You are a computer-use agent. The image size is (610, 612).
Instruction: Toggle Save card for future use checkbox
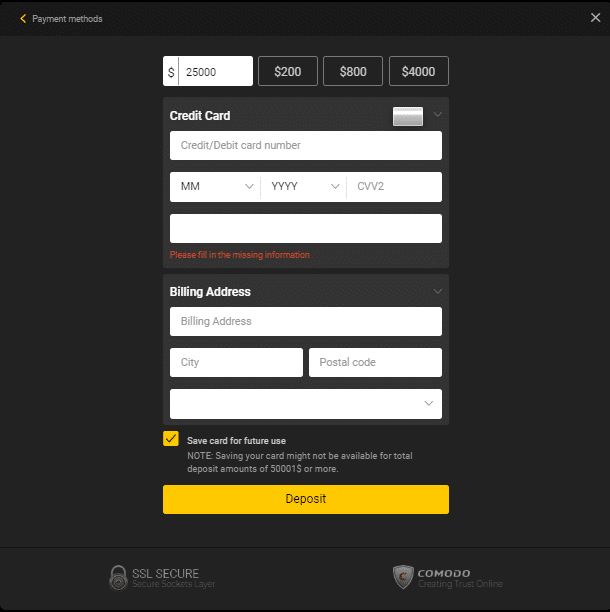click(x=171, y=439)
